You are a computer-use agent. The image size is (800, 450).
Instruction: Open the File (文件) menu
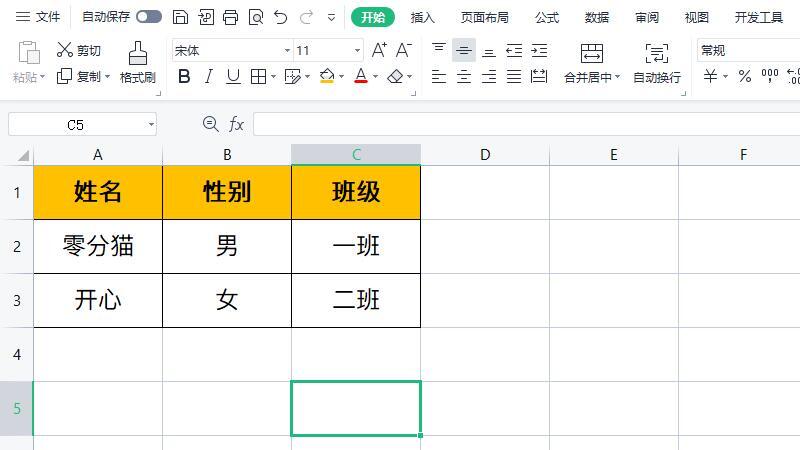pyautogui.click(x=38, y=17)
